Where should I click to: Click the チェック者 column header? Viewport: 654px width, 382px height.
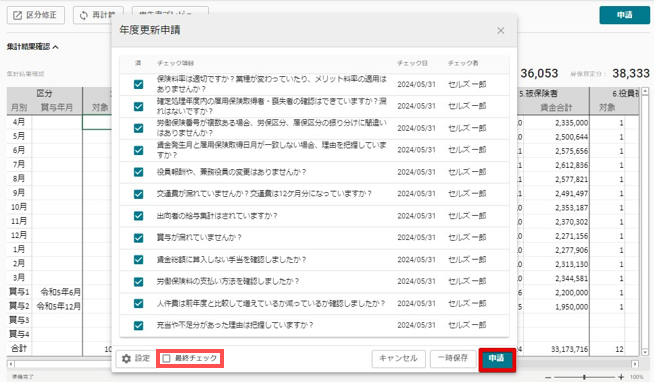pyautogui.click(x=463, y=63)
